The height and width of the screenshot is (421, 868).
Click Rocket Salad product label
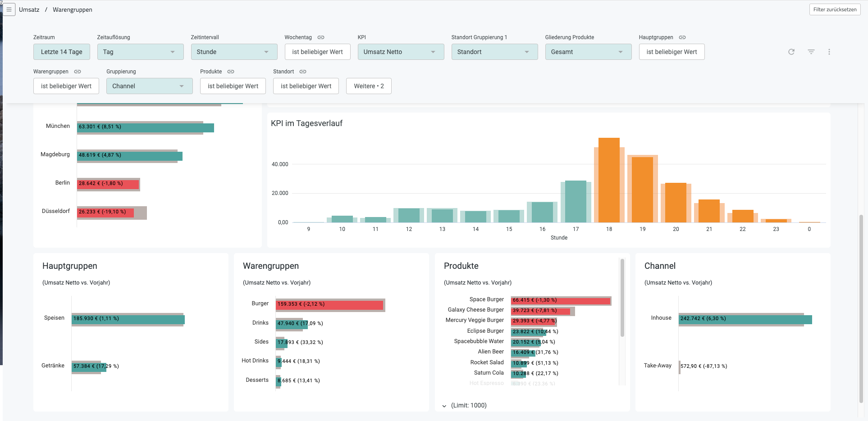tap(487, 362)
